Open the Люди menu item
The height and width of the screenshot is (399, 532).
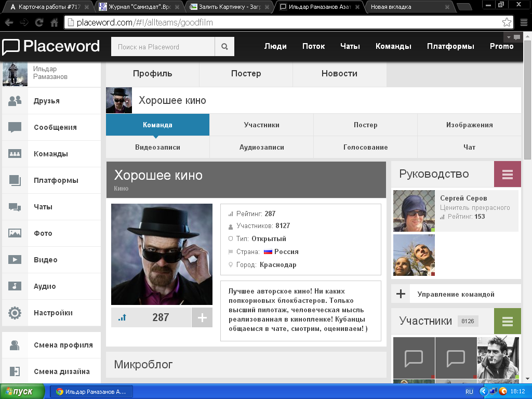tap(275, 46)
